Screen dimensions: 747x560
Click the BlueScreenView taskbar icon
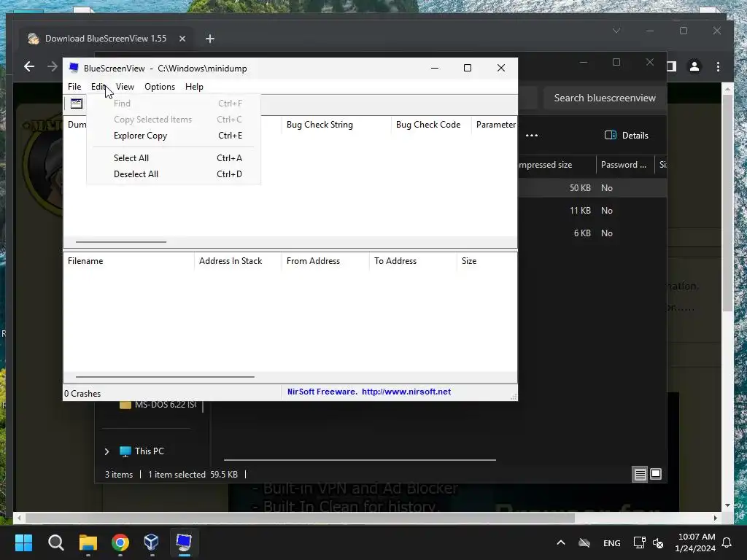(x=184, y=542)
